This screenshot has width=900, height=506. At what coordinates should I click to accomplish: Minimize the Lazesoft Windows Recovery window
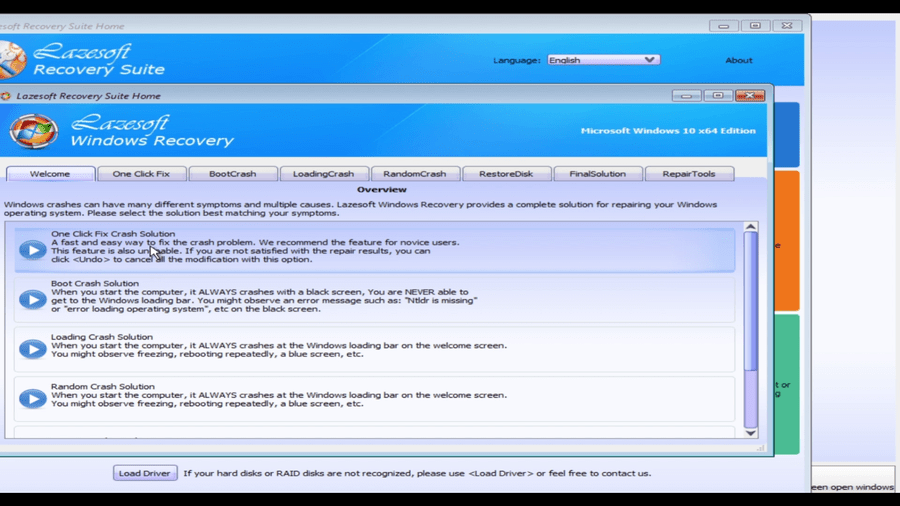pyautogui.click(x=686, y=95)
